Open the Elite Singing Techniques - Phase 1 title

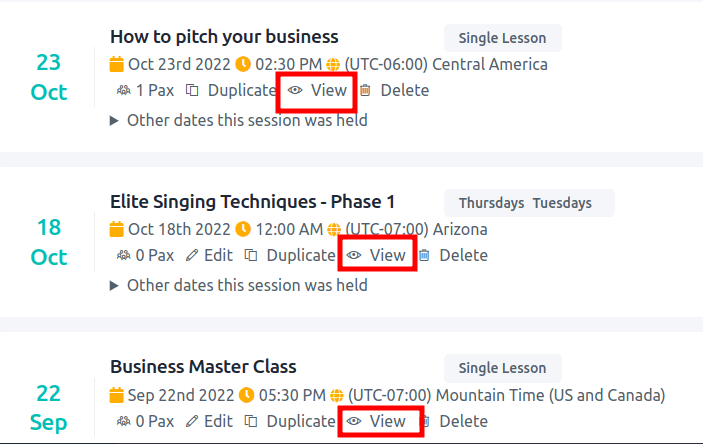252,202
